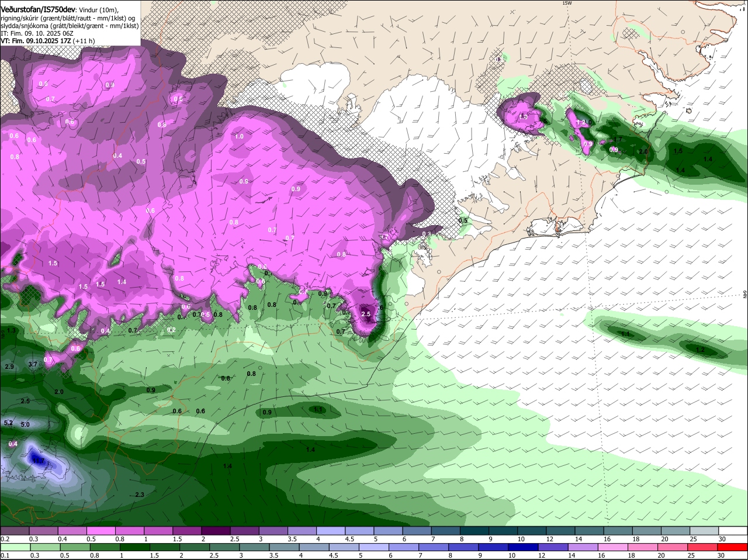Pick pink 18–20 swatch in rain scale
Image resolution: width=748 pixels, height=560 pixels.
tap(644, 547)
